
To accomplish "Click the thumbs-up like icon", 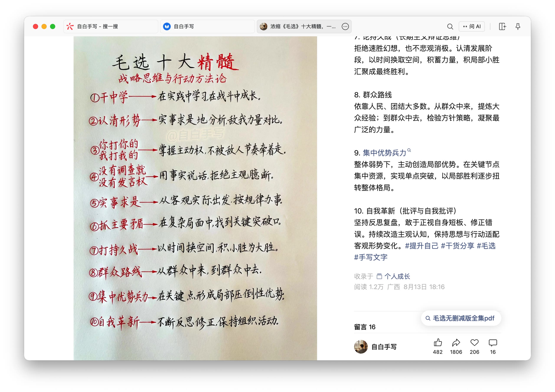I will [438, 342].
